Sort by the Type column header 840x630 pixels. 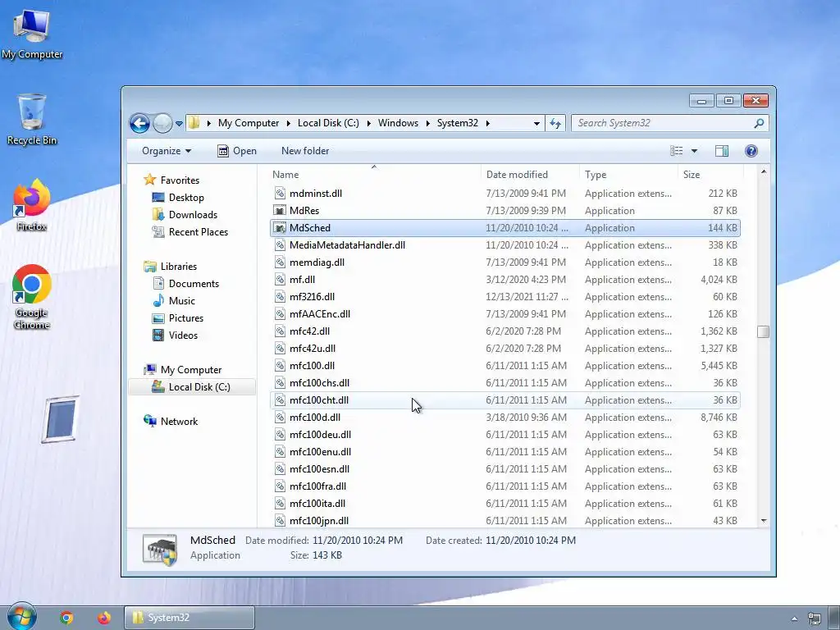pyautogui.click(x=628, y=175)
